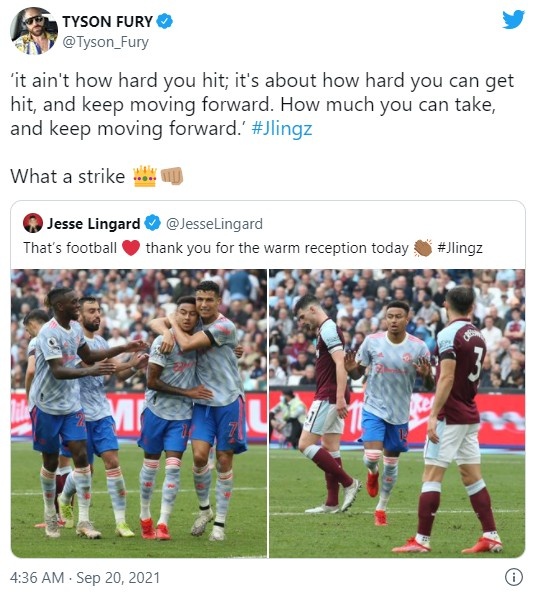Click Tyson Fury's blue verified badge
Viewport: 537px width, 596px height.
(x=165, y=21)
